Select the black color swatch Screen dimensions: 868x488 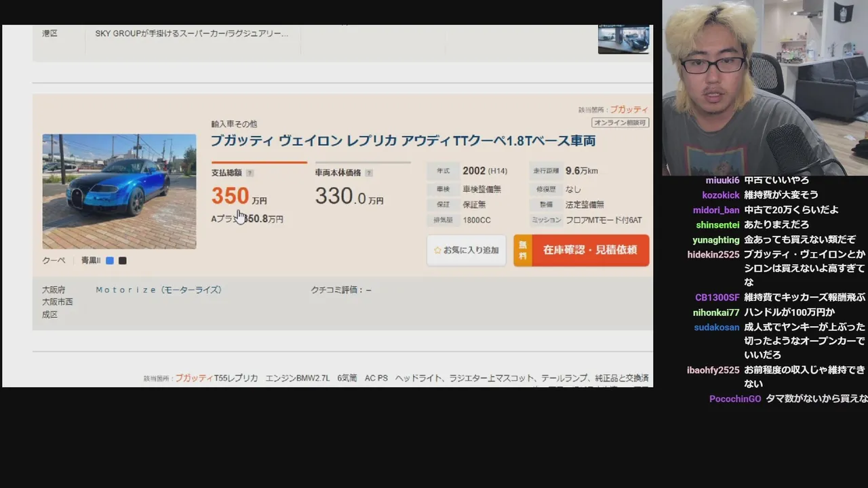pos(123,260)
